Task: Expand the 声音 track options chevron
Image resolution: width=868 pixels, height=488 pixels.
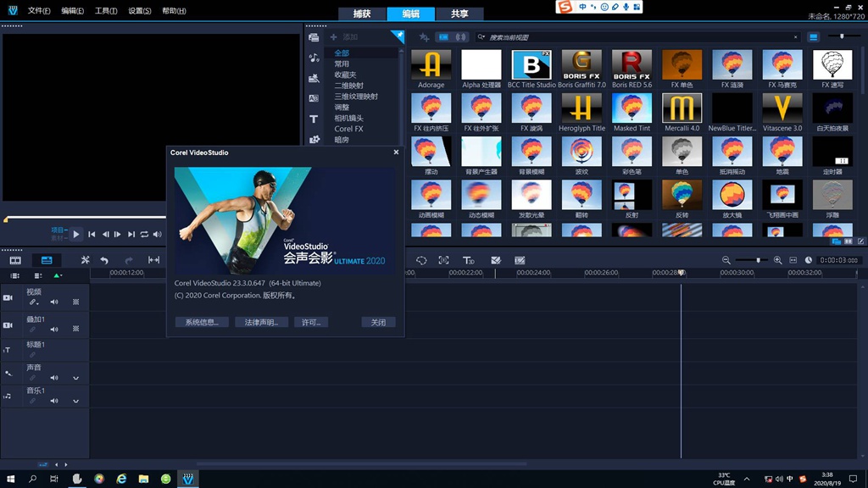Action: 75,378
